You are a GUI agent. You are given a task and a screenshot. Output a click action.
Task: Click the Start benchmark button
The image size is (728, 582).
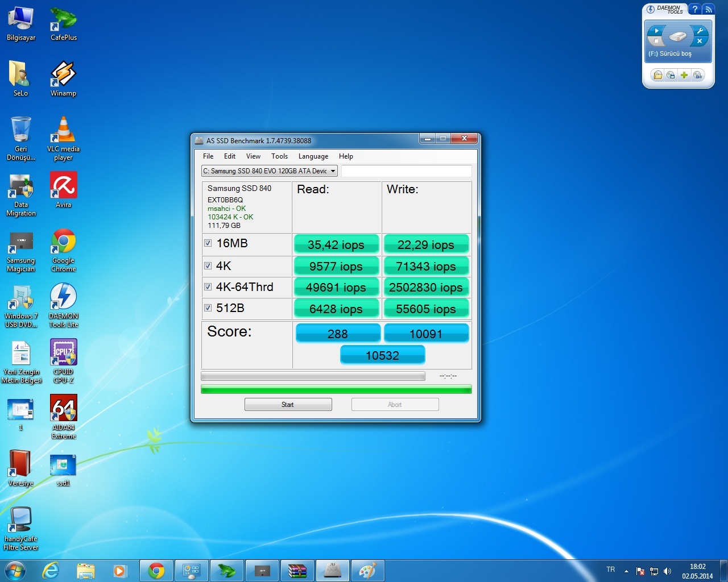[288, 405]
